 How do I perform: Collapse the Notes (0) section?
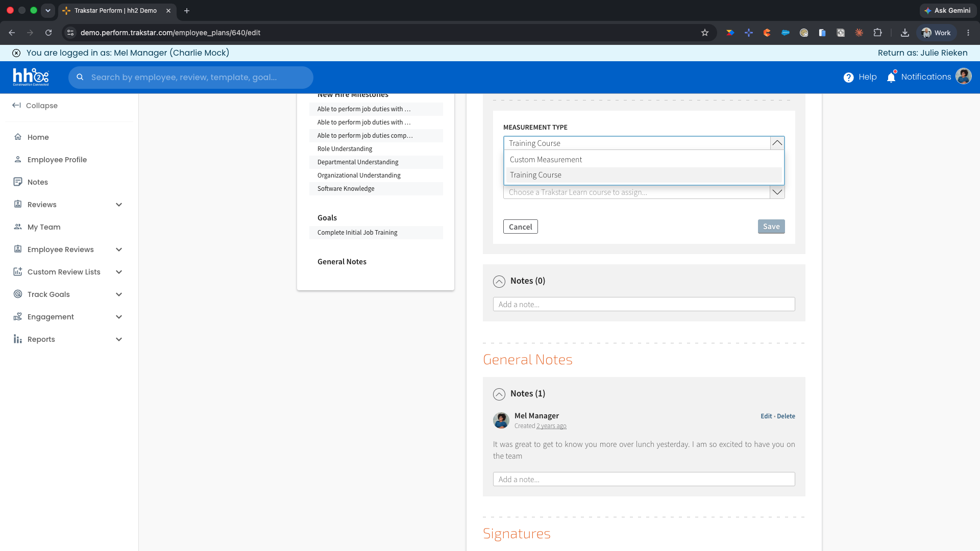499,281
